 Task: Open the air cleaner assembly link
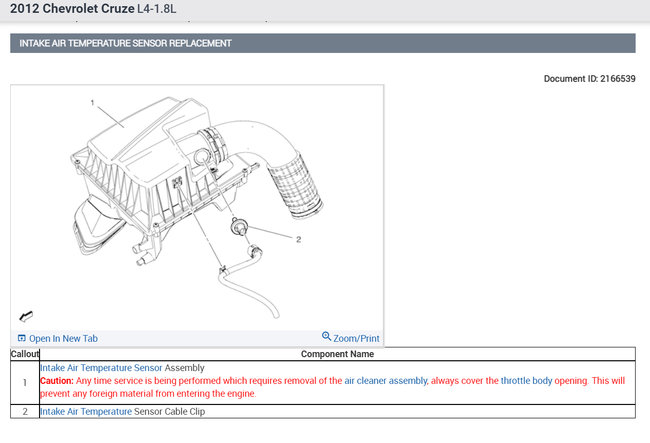[x=386, y=381]
